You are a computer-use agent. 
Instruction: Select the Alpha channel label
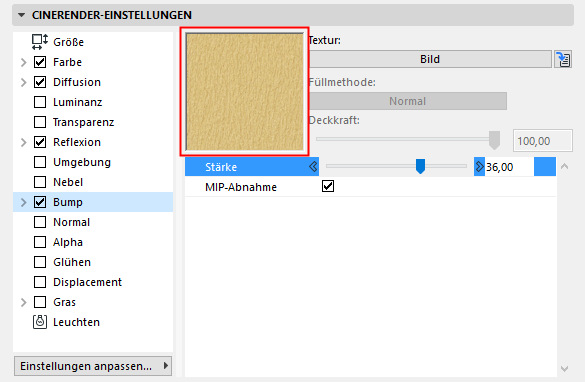point(68,242)
